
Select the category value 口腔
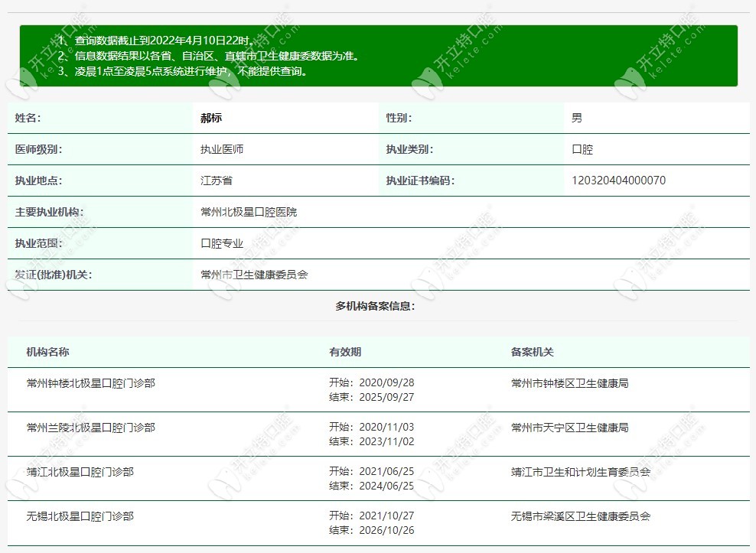(582, 149)
